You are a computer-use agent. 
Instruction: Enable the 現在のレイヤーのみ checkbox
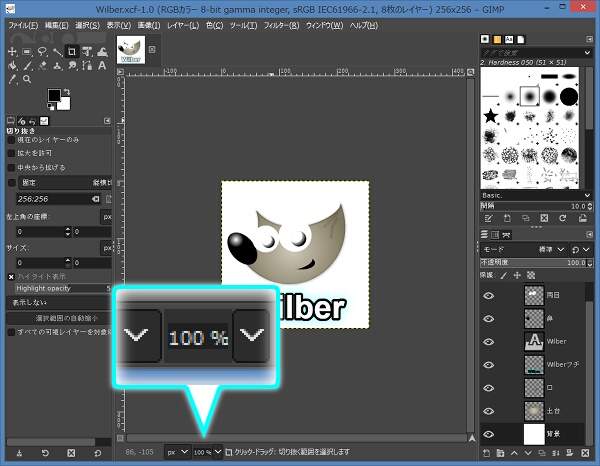[x=12, y=140]
